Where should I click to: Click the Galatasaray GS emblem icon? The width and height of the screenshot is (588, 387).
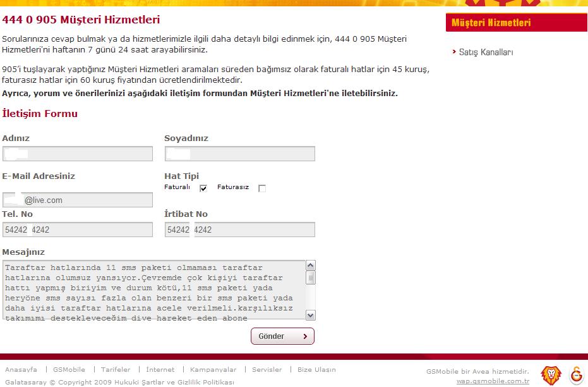(x=577, y=374)
